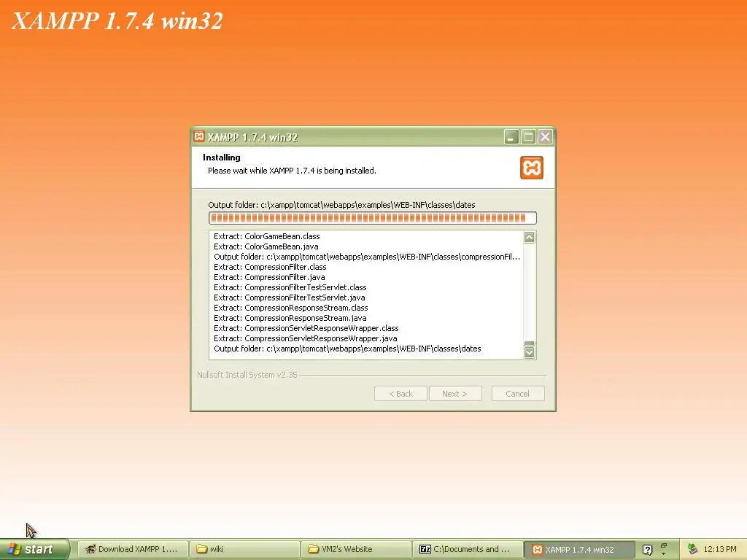The image size is (747, 560).
Task: Select 'Extract: ColorGameBean.class' log line
Action: click(x=267, y=236)
